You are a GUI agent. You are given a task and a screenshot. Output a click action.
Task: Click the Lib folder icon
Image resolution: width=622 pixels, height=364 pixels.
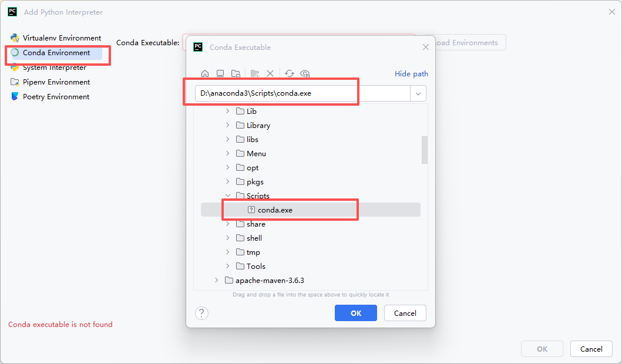pos(240,111)
